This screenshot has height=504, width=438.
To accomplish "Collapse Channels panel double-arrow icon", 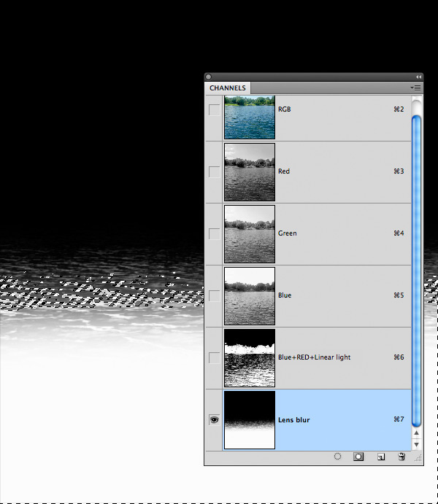I will point(418,77).
